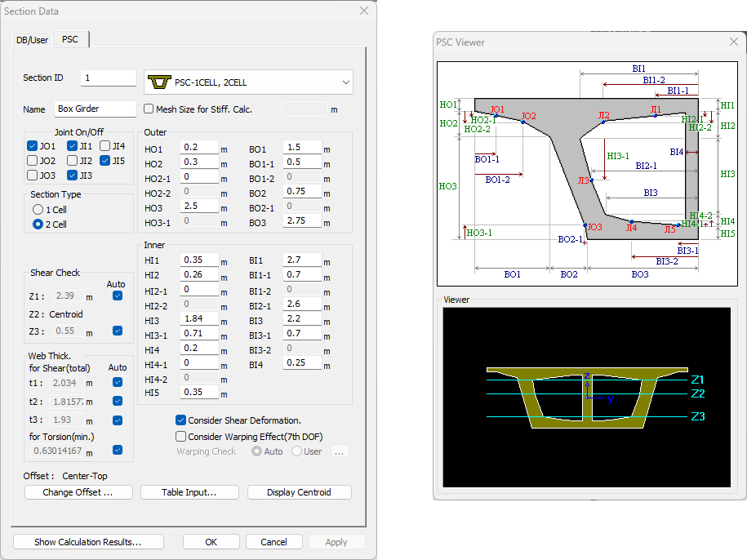
Task: Disable Consider Shear Deformation
Action: coord(181,420)
